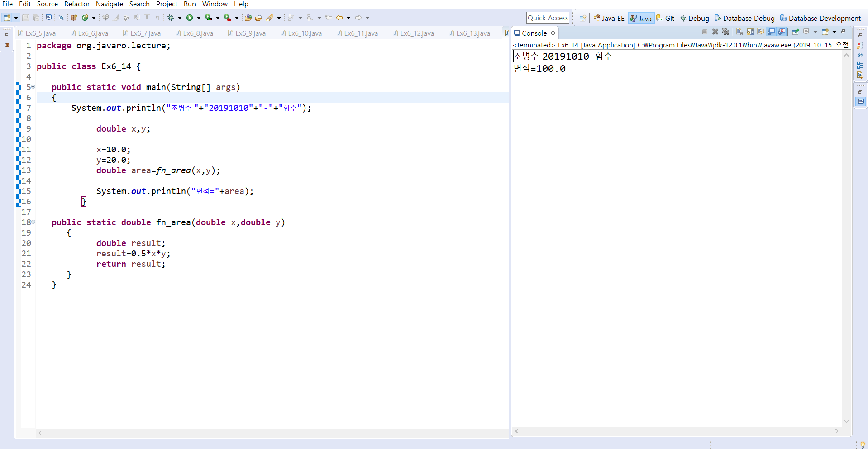Toggle Scroll Lock in Console
The image size is (868, 449).
[x=750, y=32]
